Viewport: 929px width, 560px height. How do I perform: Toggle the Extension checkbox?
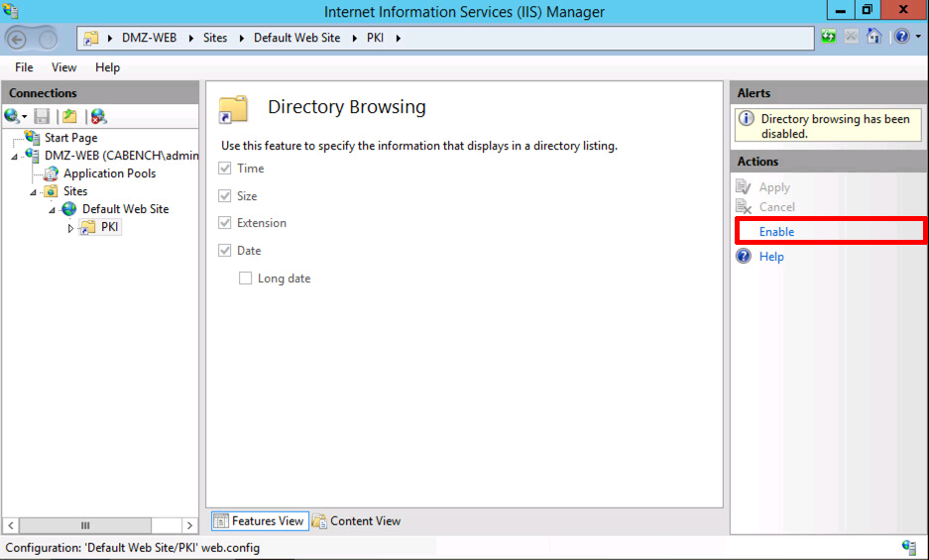pyautogui.click(x=224, y=223)
